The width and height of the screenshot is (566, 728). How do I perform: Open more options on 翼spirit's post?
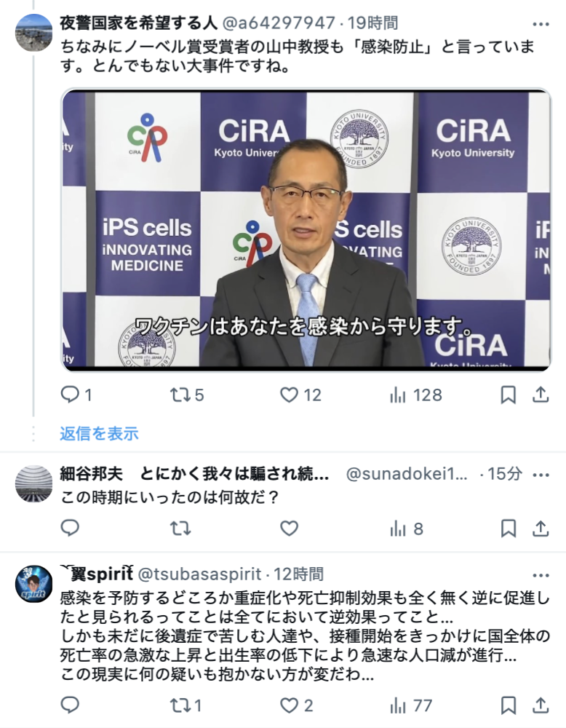coord(541,576)
